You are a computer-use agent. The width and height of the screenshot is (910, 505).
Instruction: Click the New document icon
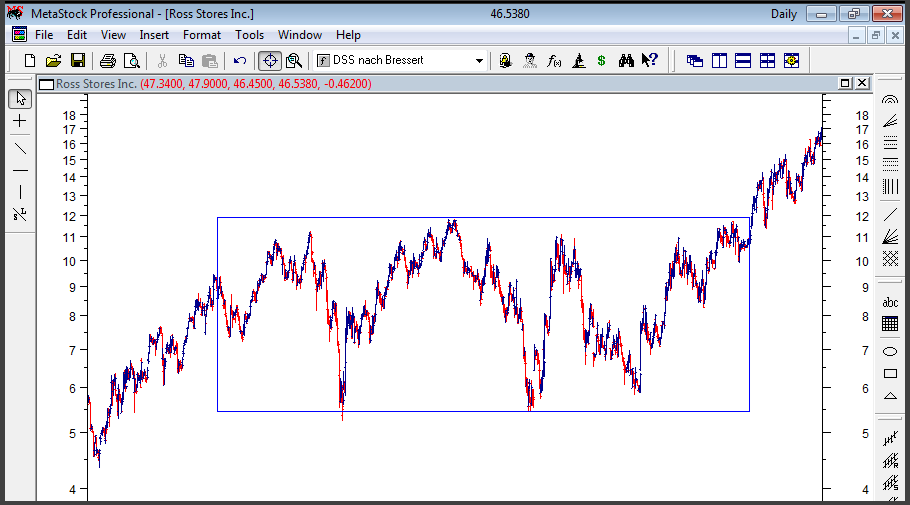tap(30, 60)
